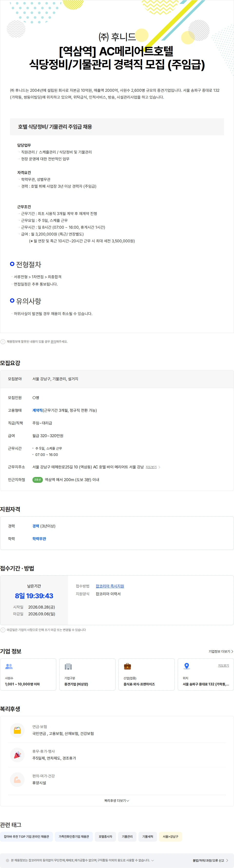Click the 음식료·외식·프랜차이즈 card

point(146,674)
